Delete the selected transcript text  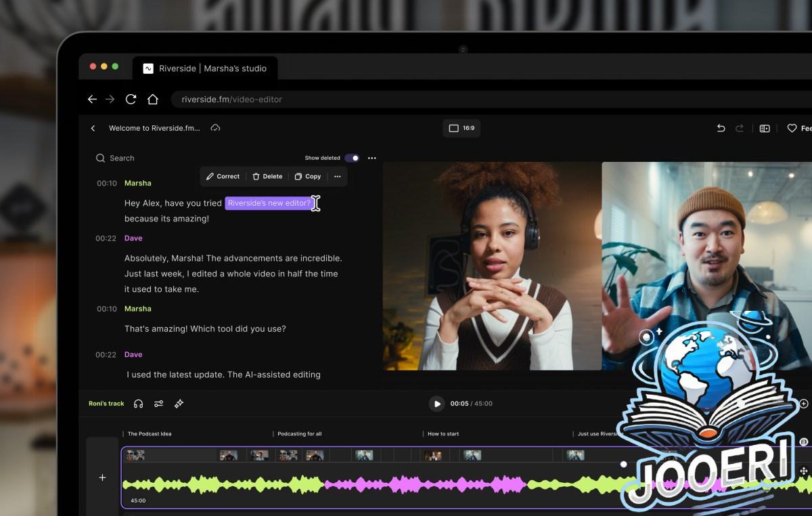(x=267, y=176)
